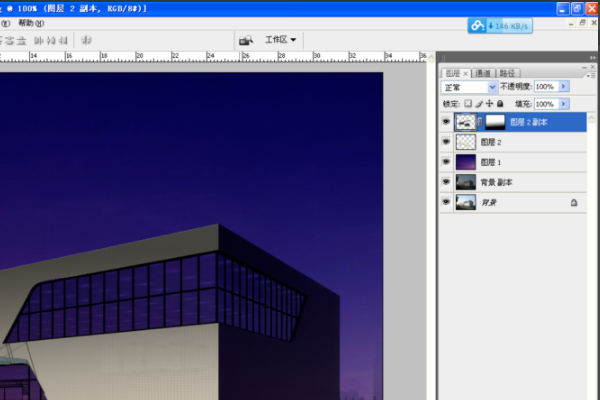Click the cloud download speed widget icon
The width and height of the screenshot is (600, 400).
(478, 26)
